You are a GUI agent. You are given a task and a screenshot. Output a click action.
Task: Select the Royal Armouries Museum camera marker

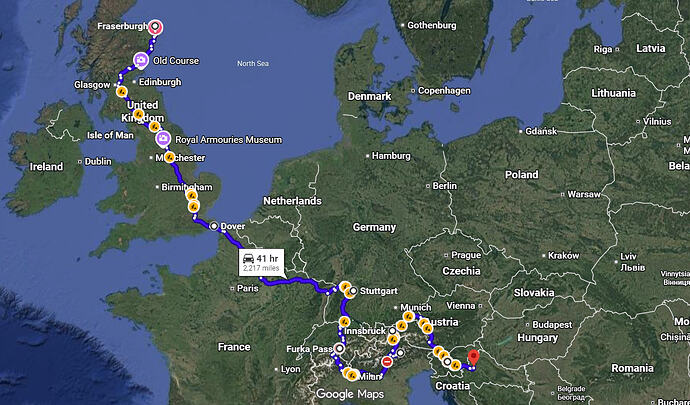point(163,140)
